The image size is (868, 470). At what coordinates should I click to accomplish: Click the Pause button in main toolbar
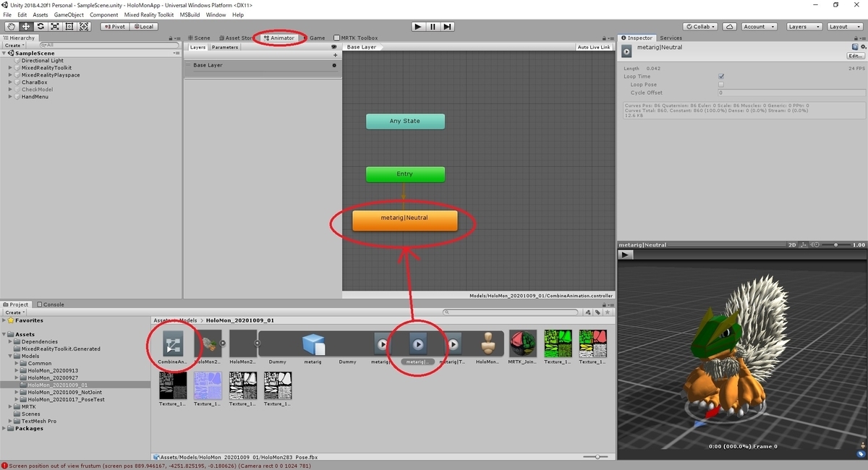433,27
